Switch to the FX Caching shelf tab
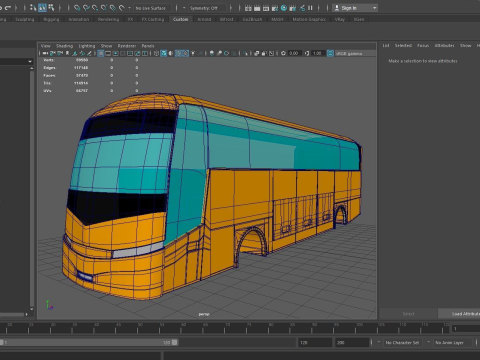This screenshot has height=360, width=480. click(153, 19)
